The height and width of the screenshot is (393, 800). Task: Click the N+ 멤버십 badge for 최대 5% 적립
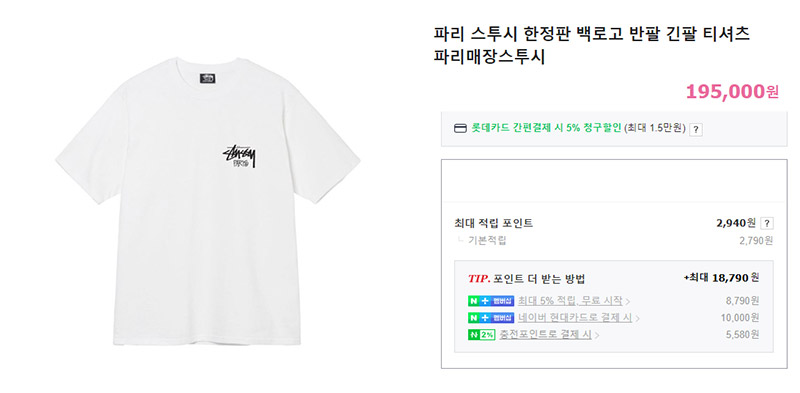click(491, 301)
